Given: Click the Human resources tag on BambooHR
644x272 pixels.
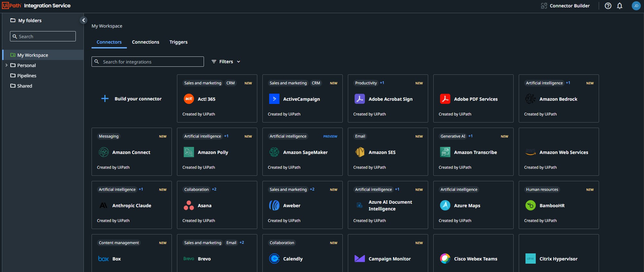Looking at the screenshot, I should tap(542, 190).
